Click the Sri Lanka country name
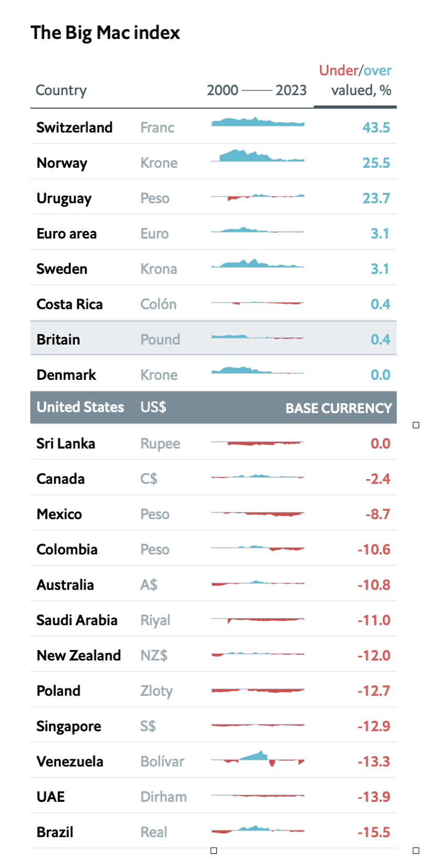Viewport: 437px width, 868px height. 66,443
